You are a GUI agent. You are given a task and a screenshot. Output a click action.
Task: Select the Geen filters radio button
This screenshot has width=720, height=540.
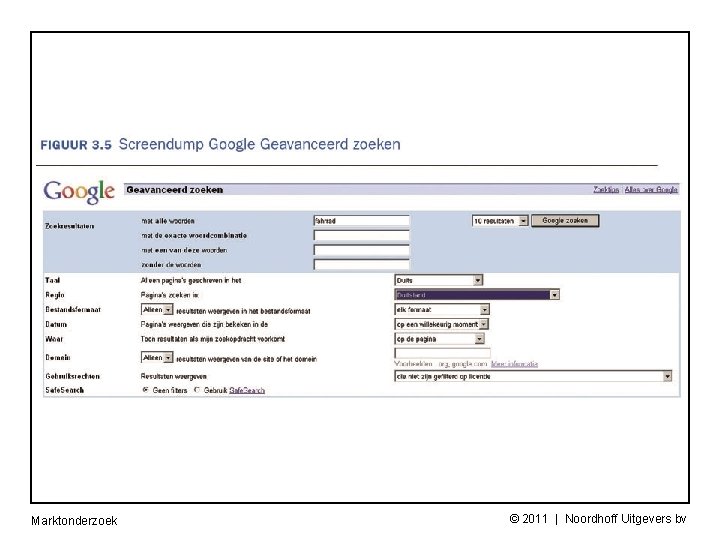click(x=146, y=390)
